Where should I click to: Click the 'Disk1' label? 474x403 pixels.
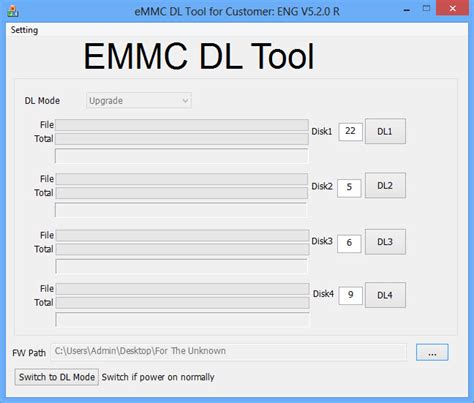click(322, 132)
